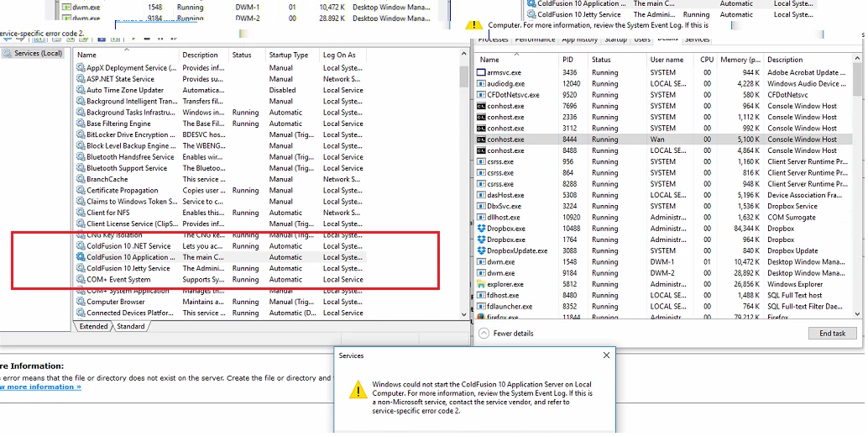Click the 'Windows Explorer' description cell
868x437 pixels.
point(795,284)
